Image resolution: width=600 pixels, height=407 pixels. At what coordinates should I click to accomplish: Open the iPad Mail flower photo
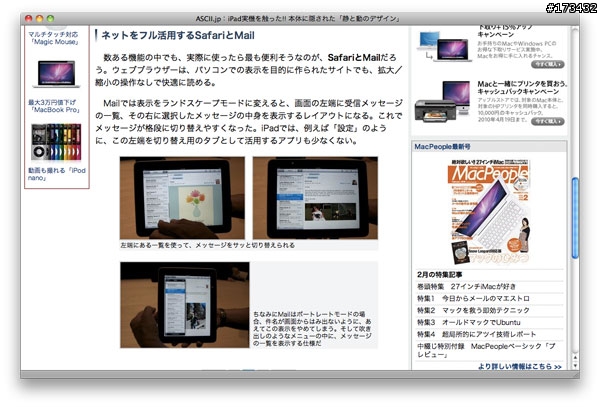click(182, 198)
